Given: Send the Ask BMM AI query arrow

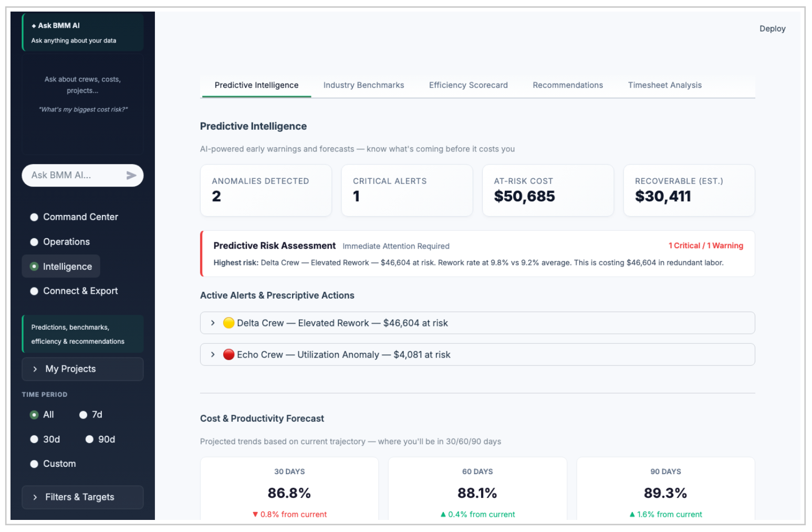Looking at the screenshot, I should tap(131, 176).
